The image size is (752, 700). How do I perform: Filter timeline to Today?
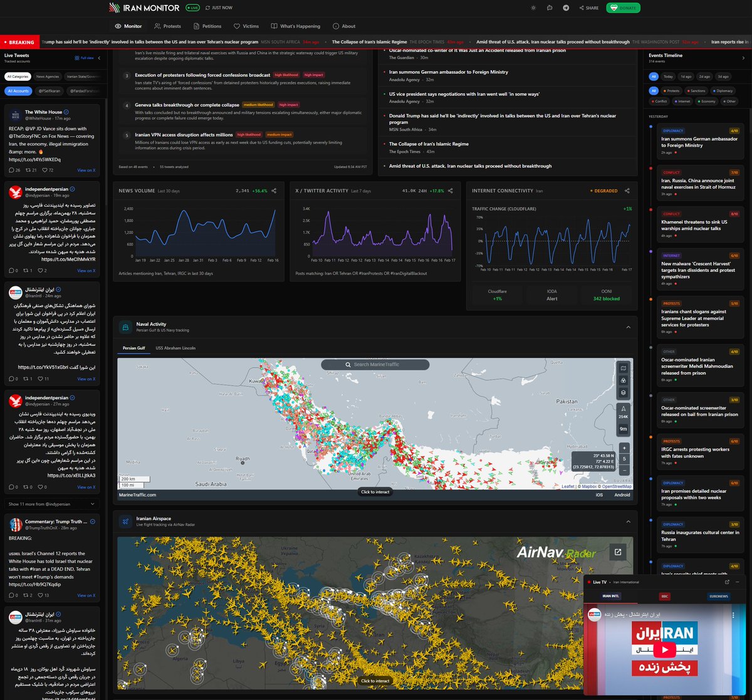668,76
